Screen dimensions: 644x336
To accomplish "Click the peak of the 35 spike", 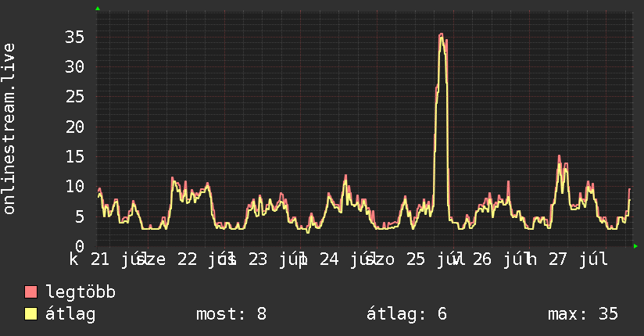I will point(441,34).
